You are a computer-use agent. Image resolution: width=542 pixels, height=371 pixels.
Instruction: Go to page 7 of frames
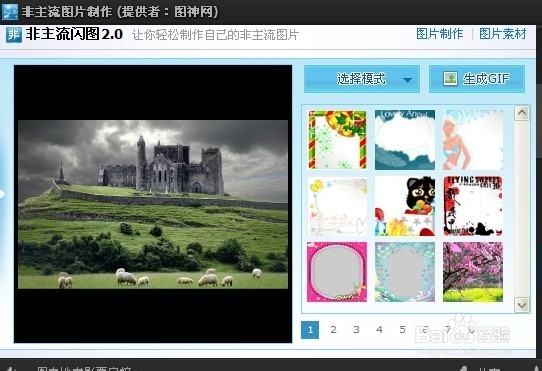pyautogui.click(x=448, y=330)
